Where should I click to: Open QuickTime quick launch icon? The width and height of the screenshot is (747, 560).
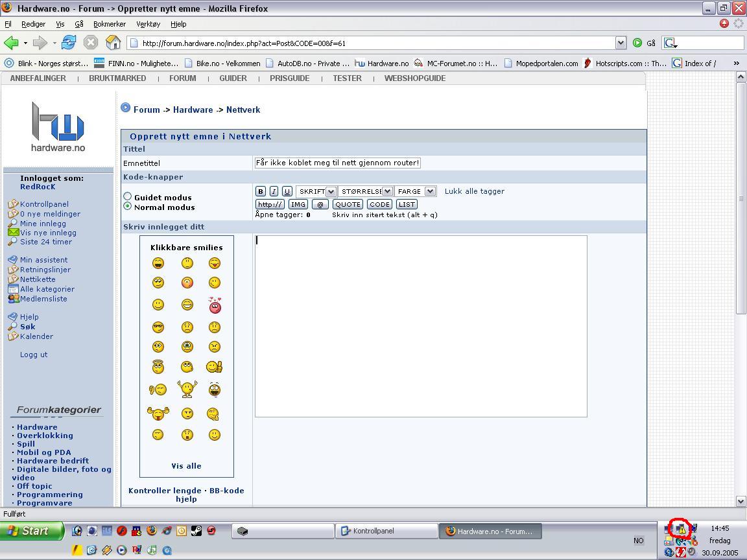point(167,550)
